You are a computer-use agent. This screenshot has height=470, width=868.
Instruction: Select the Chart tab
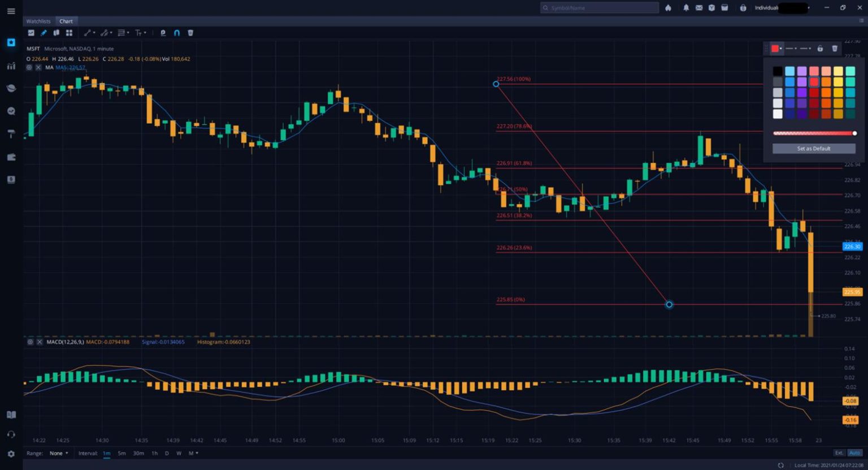[66, 21]
